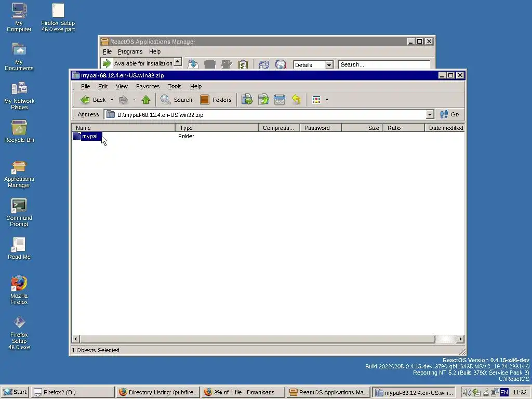Viewport: 532px width, 399px height.
Task: Sort by the Date modified column header
Action: coord(445,128)
